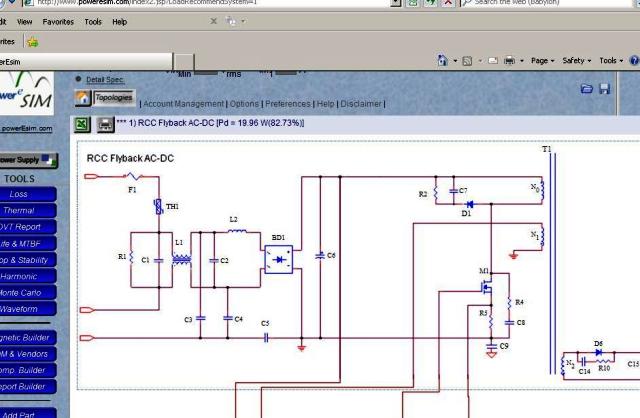Open the Detail Spec link
Screen dimensions: 640x418
pyautogui.click(x=105, y=80)
